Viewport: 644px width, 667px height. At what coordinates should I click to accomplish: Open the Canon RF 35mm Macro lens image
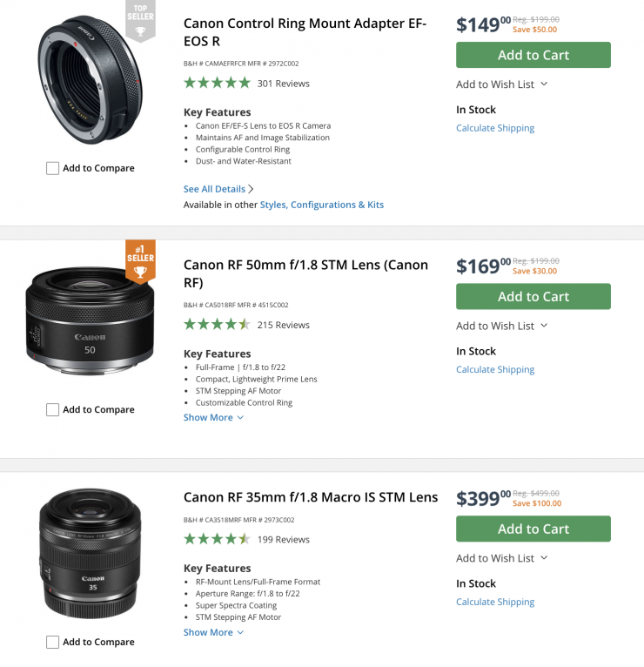90,553
